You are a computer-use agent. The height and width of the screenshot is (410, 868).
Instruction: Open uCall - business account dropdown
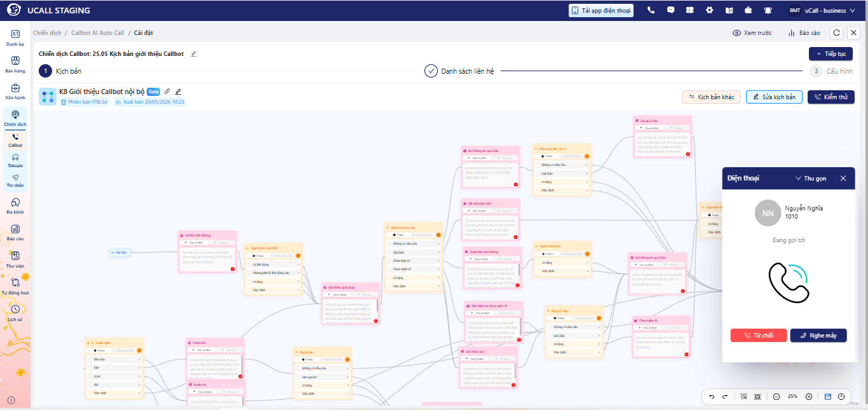pyautogui.click(x=822, y=10)
